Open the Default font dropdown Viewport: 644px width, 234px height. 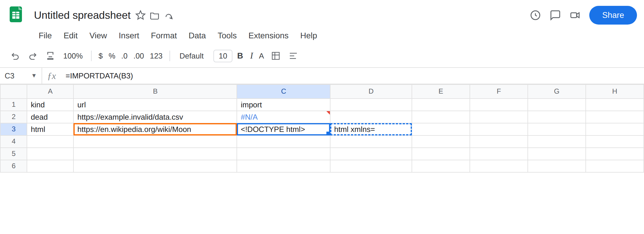click(191, 56)
